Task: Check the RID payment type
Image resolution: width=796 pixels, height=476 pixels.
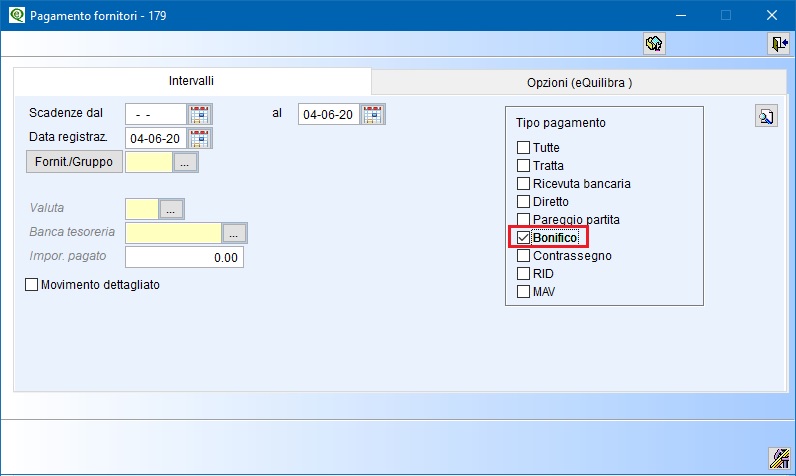Action: pos(523,274)
